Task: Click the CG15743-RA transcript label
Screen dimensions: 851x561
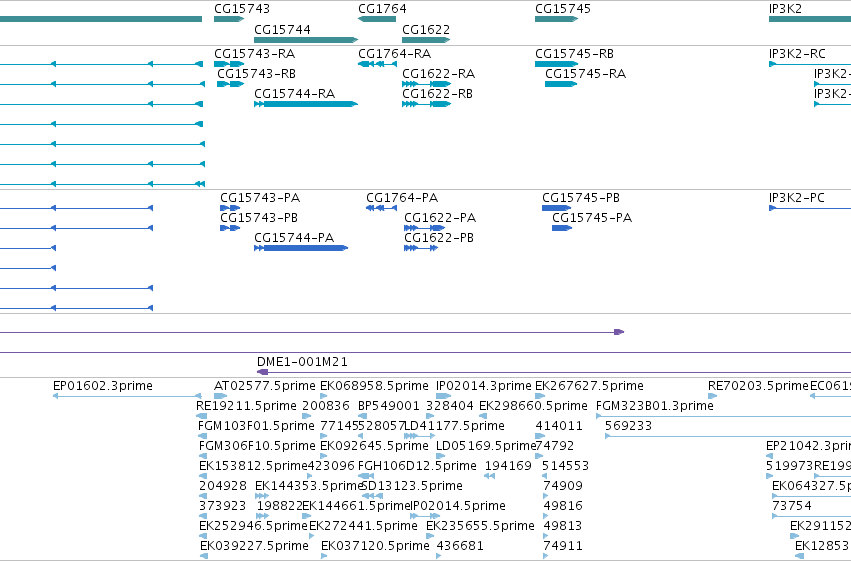Action: [255, 53]
